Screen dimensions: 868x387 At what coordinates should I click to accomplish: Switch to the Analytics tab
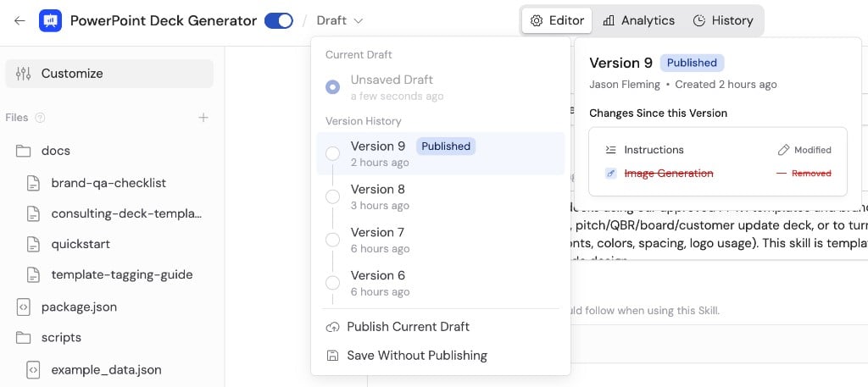638,21
